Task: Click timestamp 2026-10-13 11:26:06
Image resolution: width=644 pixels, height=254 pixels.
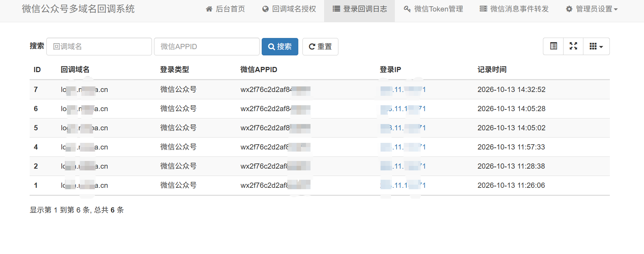Action: point(511,185)
